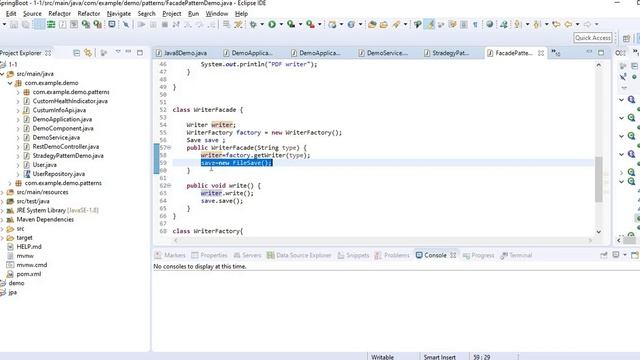
Task: Open Project Explorer View Menu triangle
Action: 118,52
